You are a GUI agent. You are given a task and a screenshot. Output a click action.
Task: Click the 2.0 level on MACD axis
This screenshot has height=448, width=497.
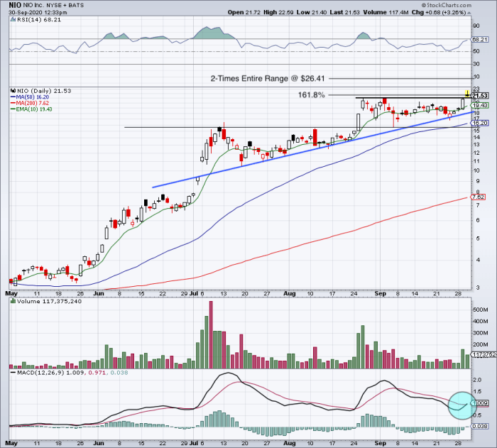[x=477, y=380]
